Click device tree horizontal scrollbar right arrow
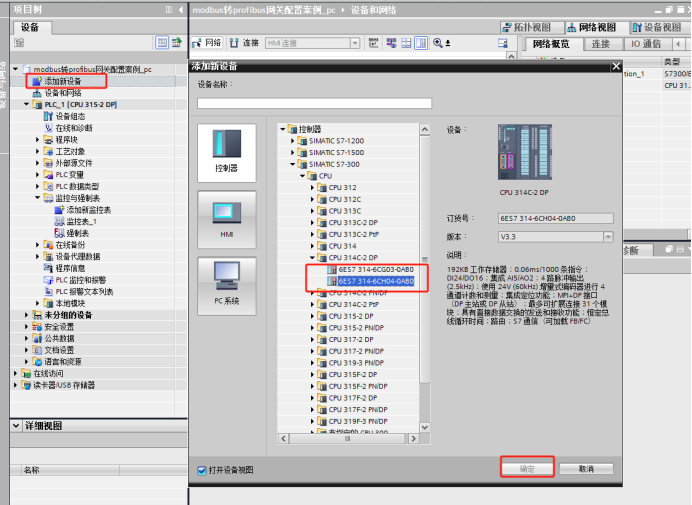Screen dimensions: 692x505 pyautogui.click(x=414, y=438)
